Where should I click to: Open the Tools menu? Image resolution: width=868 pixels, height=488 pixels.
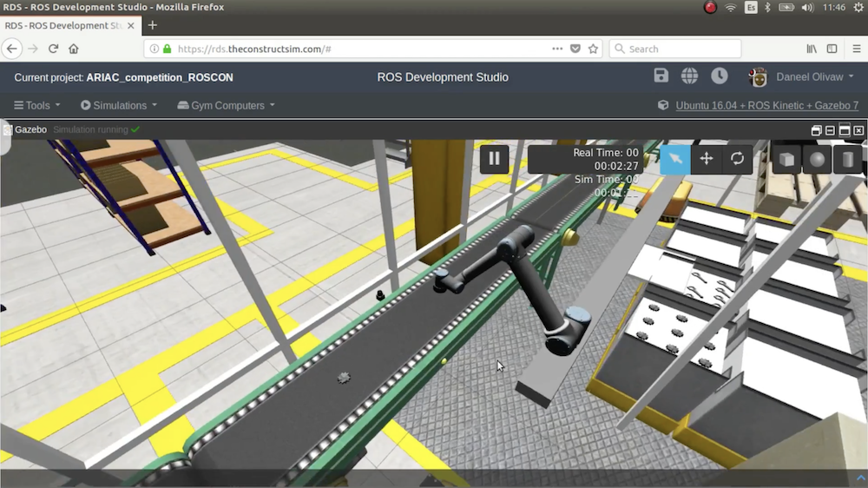pyautogui.click(x=37, y=105)
